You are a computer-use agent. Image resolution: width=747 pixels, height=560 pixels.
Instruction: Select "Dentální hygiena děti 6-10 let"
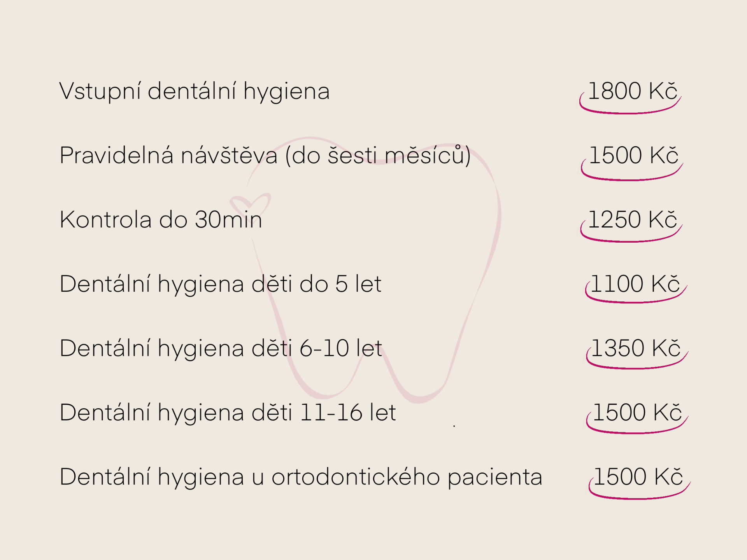(221, 348)
